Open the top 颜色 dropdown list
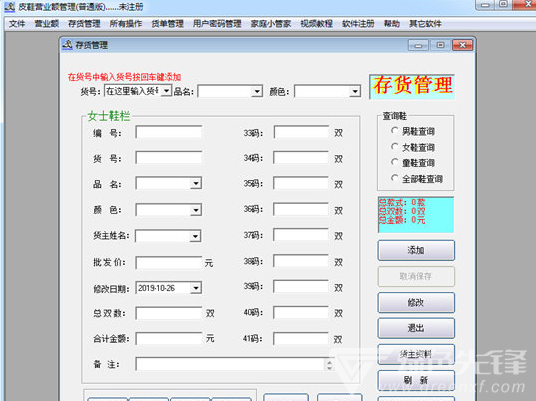The width and height of the screenshot is (536, 401). pyautogui.click(x=355, y=91)
